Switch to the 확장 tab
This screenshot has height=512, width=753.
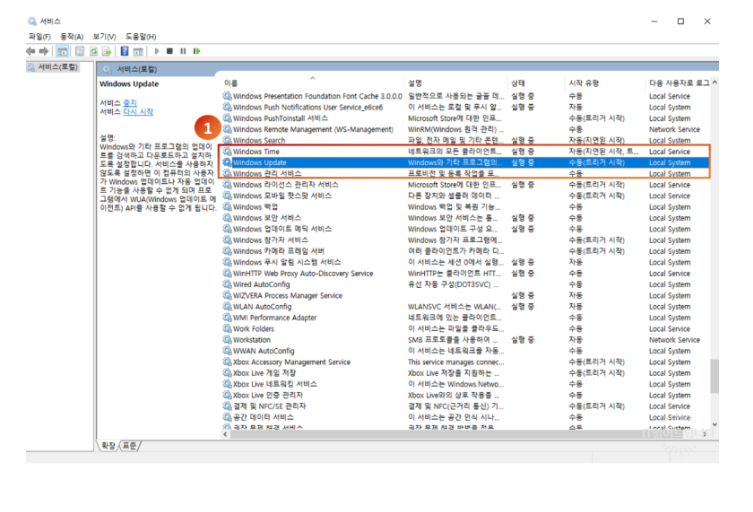click(x=108, y=446)
